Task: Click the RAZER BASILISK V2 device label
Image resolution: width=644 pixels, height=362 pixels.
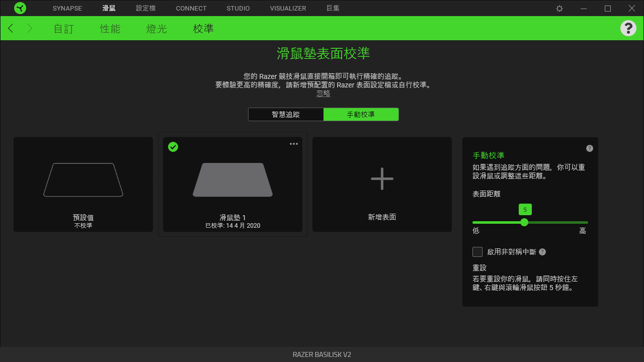Action: [322, 354]
